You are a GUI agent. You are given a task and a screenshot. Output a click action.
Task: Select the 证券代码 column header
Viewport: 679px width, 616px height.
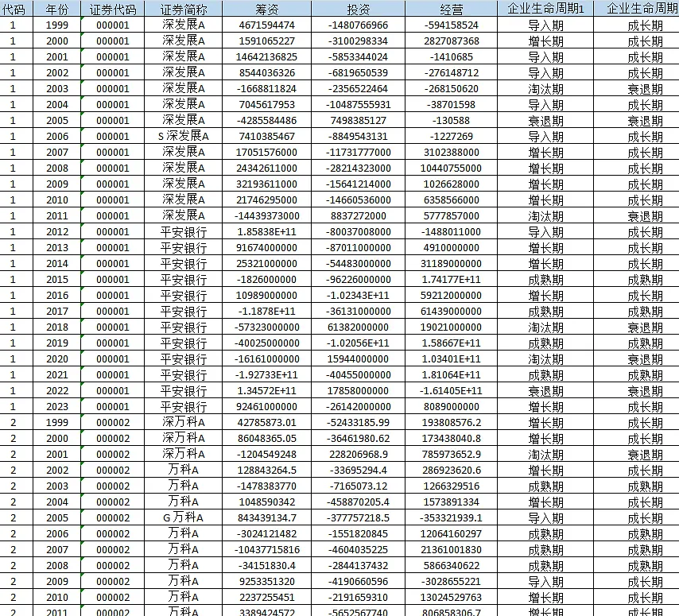point(113,9)
